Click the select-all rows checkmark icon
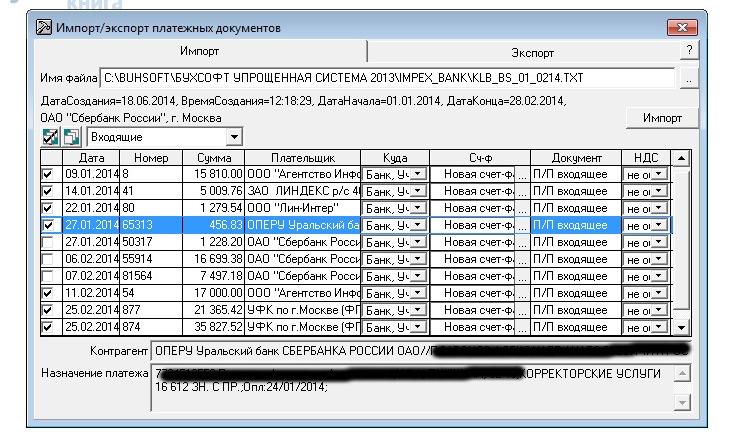 tap(50, 136)
